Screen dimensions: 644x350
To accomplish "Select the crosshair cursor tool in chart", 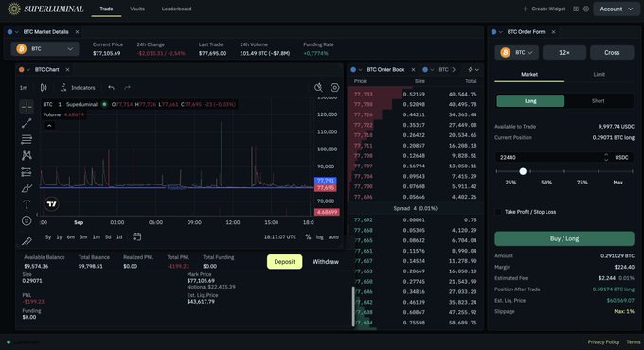I will point(27,107).
